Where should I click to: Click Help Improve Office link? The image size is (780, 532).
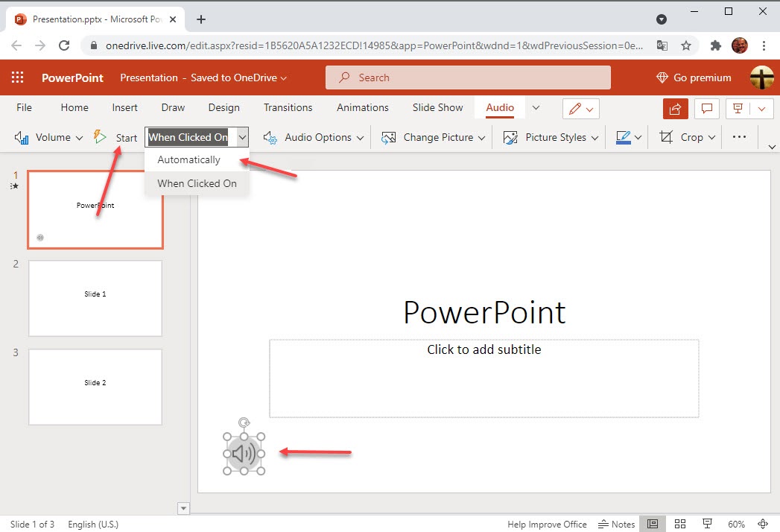(547, 524)
